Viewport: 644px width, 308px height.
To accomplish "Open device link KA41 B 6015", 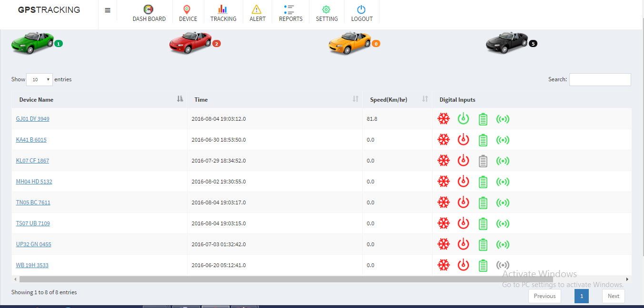I will (31, 140).
